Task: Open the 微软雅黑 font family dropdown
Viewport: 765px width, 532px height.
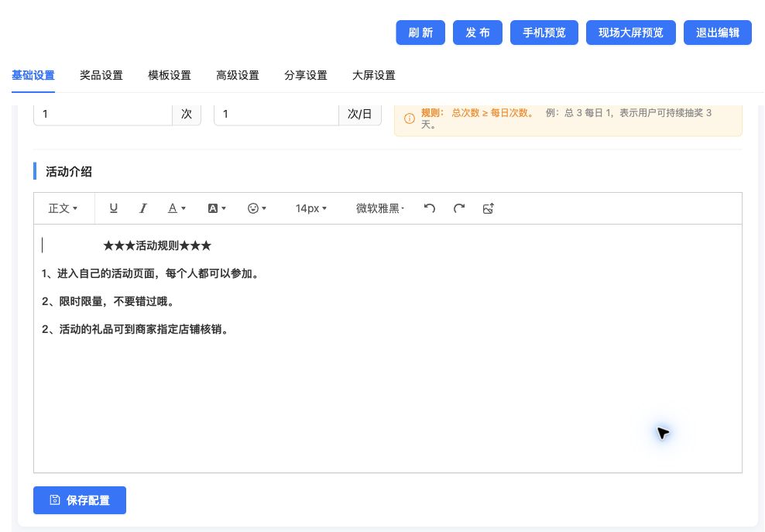Action: click(x=380, y=208)
